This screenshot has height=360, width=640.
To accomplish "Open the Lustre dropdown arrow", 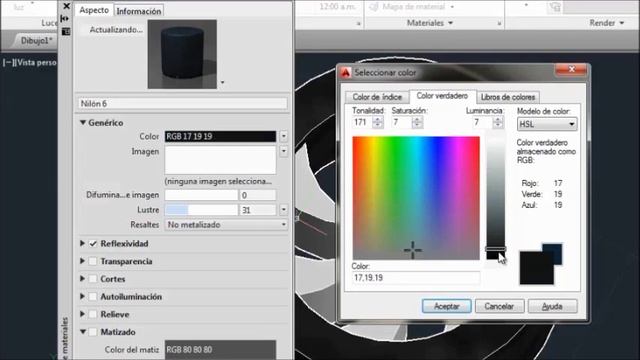I will click(283, 210).
